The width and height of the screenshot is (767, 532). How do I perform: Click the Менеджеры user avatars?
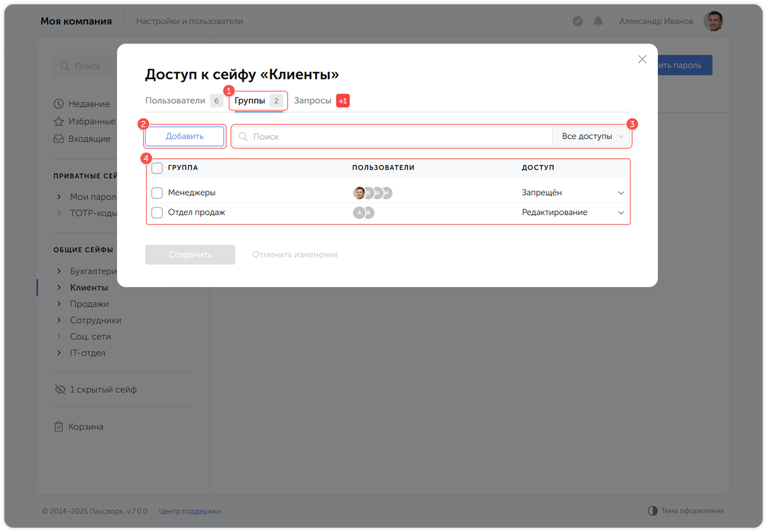coord(372,193)
